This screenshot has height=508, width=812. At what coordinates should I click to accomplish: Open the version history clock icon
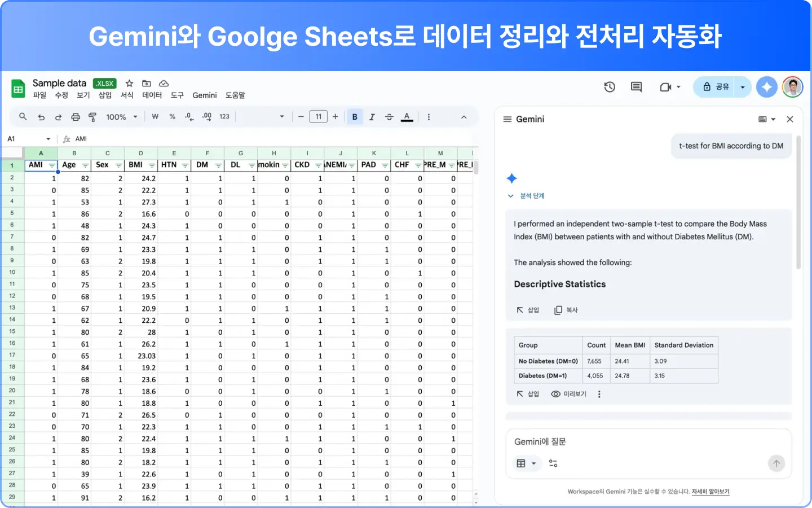coord(610,87)
